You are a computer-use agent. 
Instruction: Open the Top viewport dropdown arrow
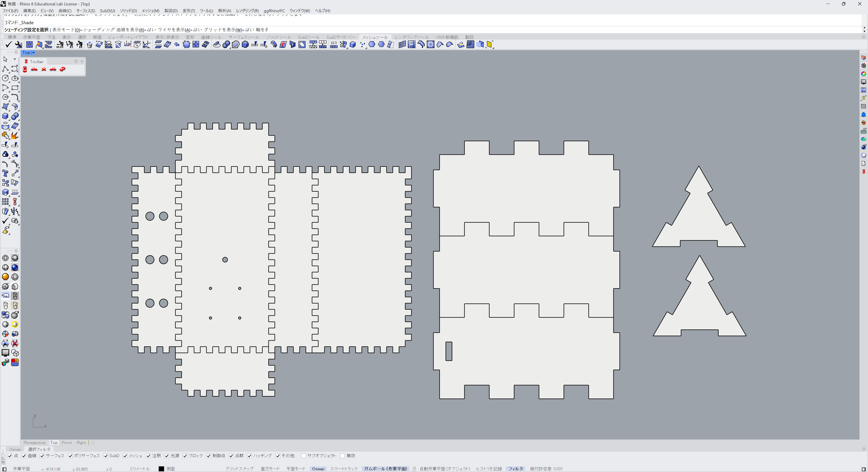pos(33,52)
